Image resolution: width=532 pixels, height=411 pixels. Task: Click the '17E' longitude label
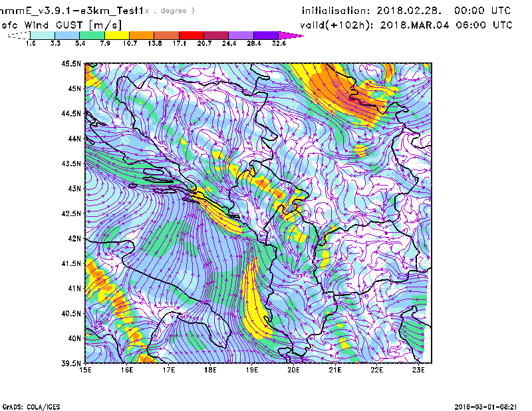[x=169, y=370]
